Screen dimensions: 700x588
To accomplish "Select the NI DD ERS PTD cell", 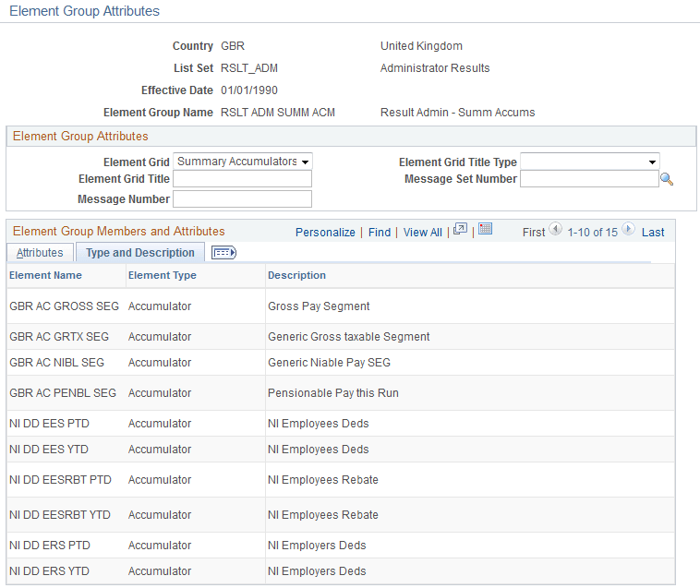I will pyautogui.click(x=50, y=545).
